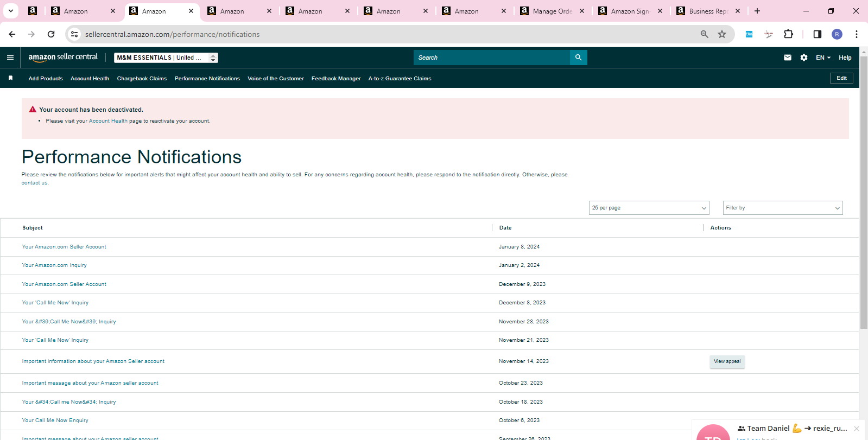Expand the 25 per page dropdown
Screen dimensions: 868x440
(x=649, y=208)
